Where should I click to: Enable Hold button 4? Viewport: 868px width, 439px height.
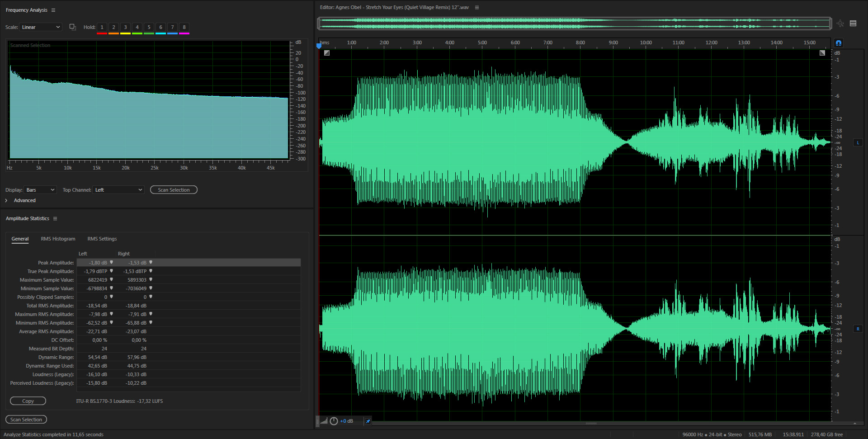point(137,28)
